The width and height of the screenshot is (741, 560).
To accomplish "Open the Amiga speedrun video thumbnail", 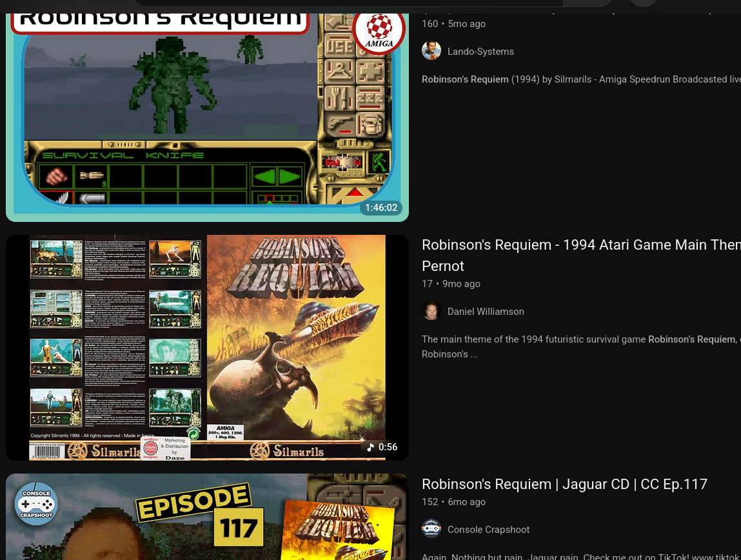I will tap(207, 117).
